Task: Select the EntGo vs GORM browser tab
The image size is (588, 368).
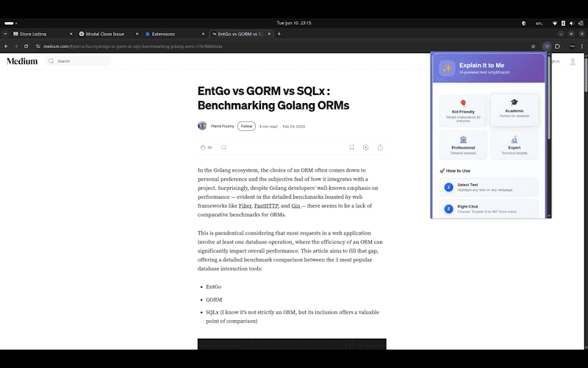Action: [x=240, y=34]
